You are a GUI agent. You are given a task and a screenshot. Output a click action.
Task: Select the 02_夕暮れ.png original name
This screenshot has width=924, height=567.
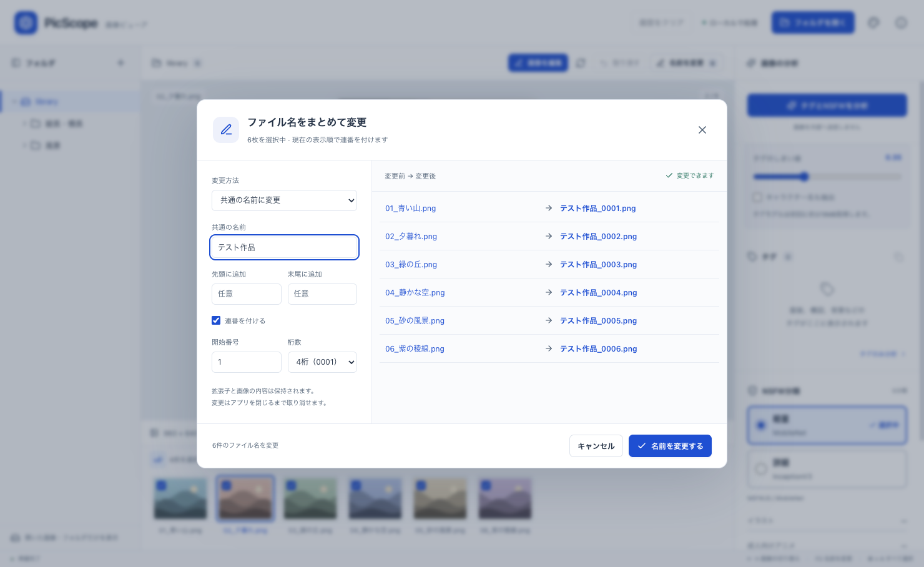coord(411,237)
